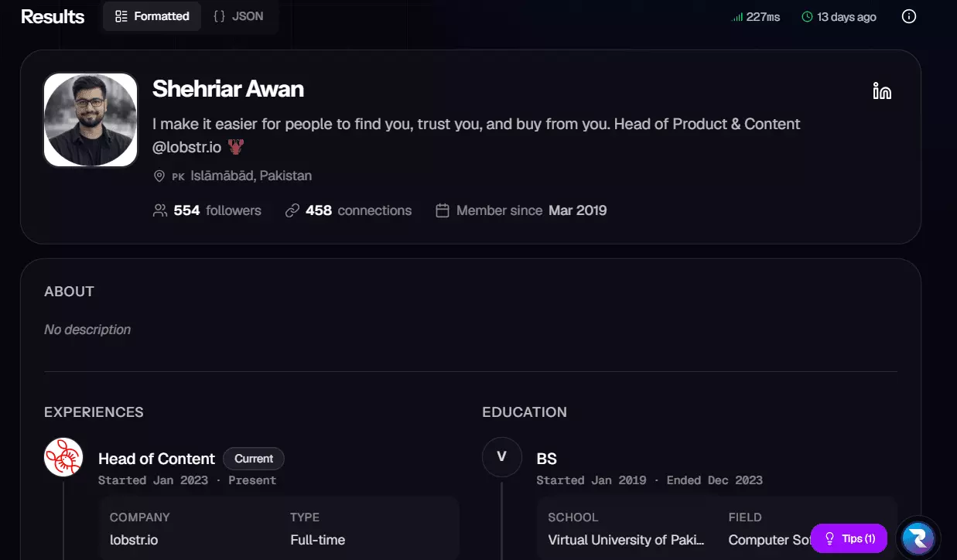This screenshot has width=957, height=560.
Task: Open the LinkedIn profile icon
Action: tap(882, 90)
